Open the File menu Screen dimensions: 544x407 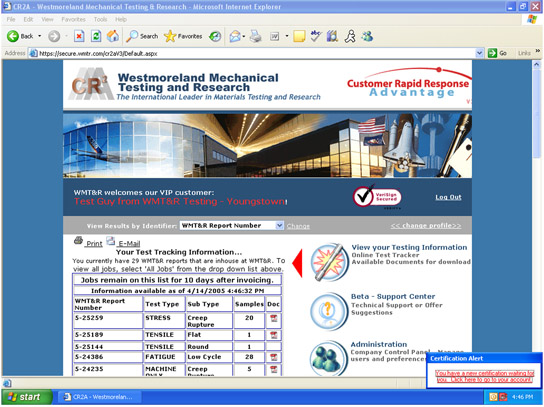pos(11,19)
